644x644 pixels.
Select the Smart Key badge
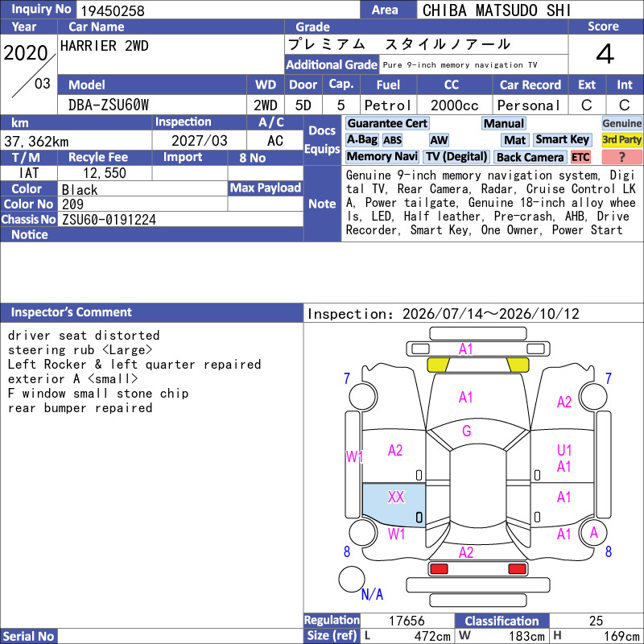[x=562, y=139]
